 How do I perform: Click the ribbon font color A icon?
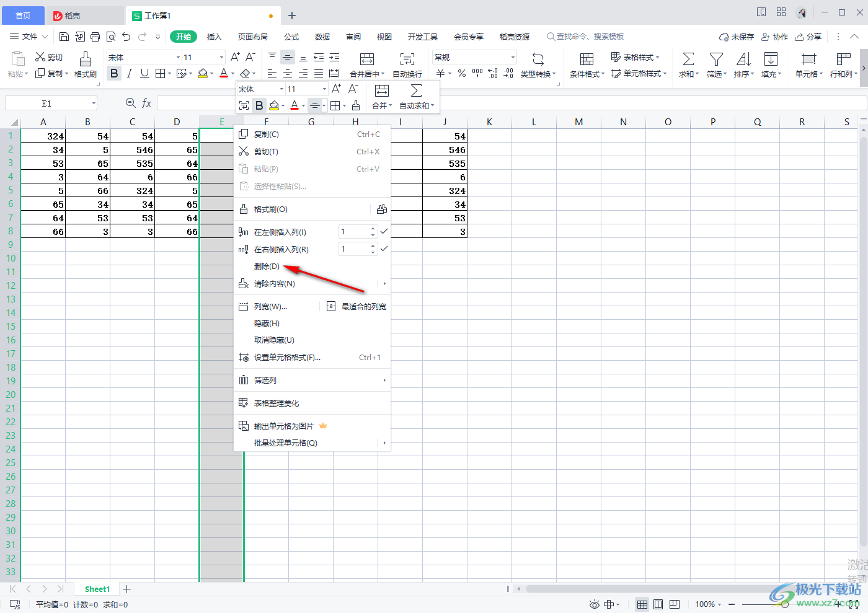click(224, 74)
